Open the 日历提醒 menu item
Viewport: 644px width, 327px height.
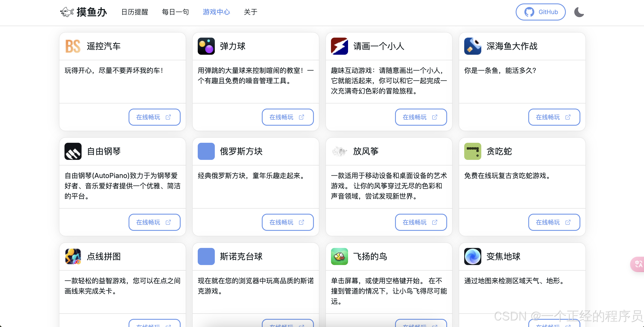click(x=135, y=12)
